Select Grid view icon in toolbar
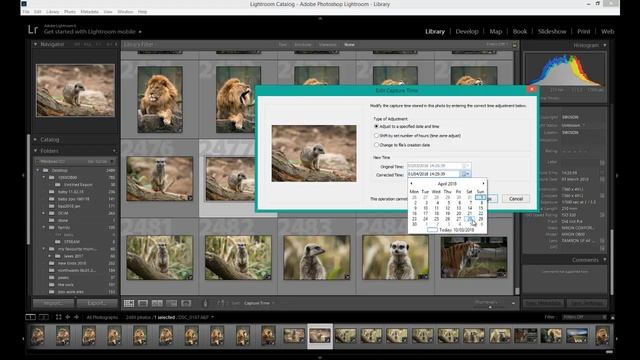This screenshot has height=360, width=640. click(x=129, y=303)
